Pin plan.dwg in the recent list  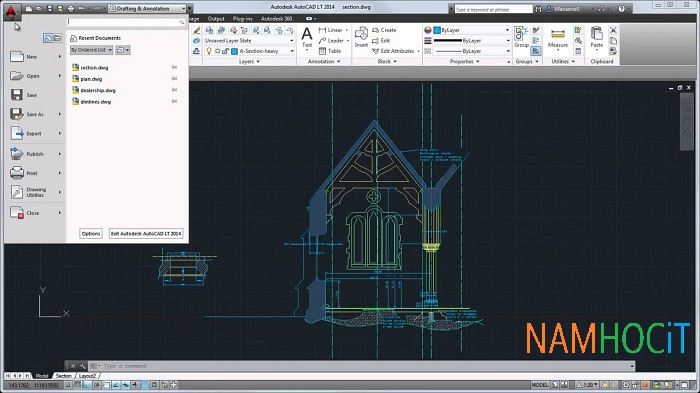click(175, 79)
